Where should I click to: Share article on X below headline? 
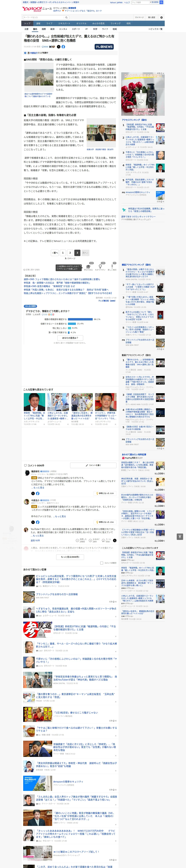coord(59,47)
